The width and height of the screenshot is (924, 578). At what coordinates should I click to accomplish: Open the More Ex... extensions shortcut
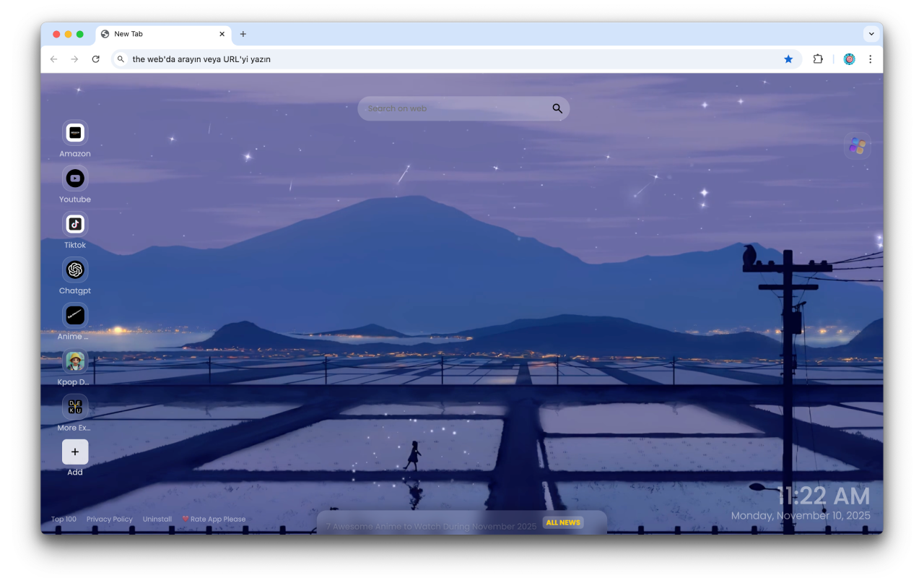[x=75, y=406]
